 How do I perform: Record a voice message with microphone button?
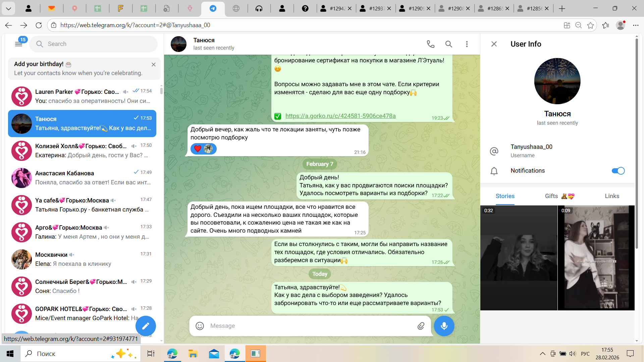(x=444, y=326)
